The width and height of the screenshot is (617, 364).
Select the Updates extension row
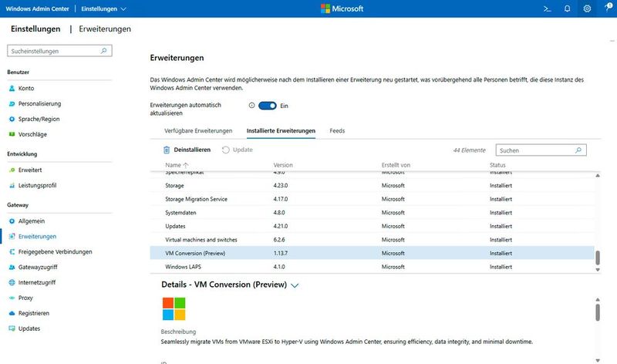coord(372,226)
